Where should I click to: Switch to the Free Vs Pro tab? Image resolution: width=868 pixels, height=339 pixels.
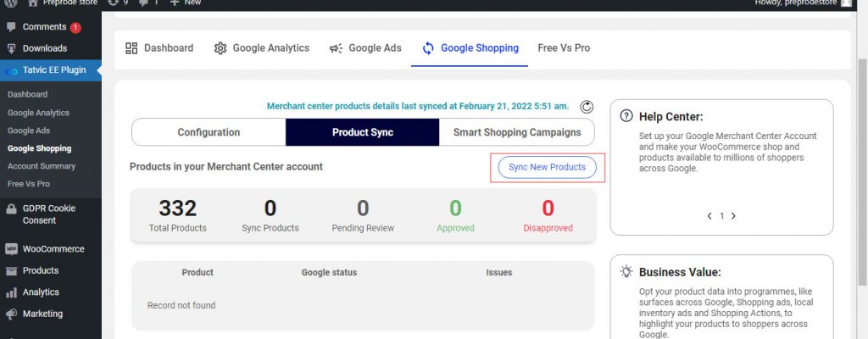pos(564,48)
